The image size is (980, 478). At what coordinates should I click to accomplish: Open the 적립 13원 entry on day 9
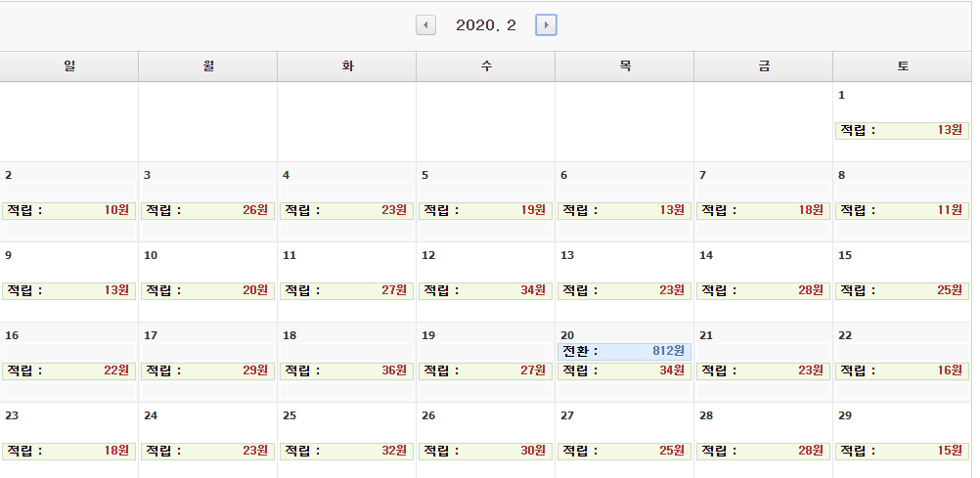68,290
